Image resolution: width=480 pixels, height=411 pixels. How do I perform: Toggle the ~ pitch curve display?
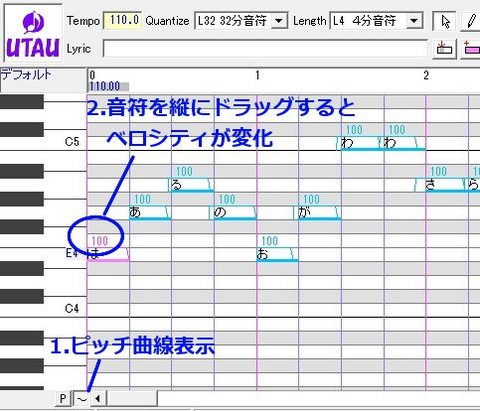[x=82, y=398]
